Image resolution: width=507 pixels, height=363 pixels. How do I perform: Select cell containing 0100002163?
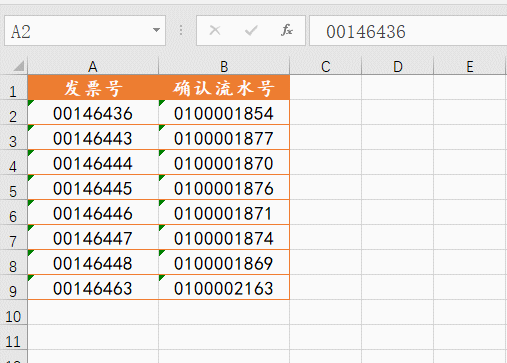click(x=224, y=288)
